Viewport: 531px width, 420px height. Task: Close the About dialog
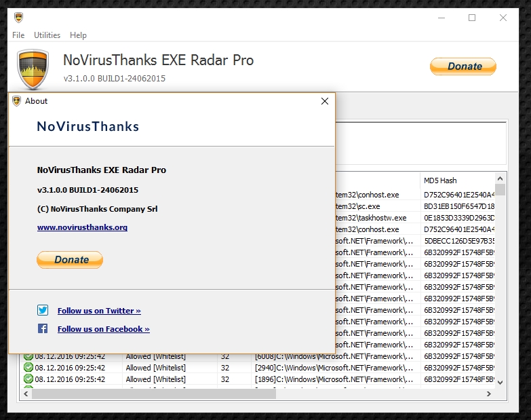(324, 101)
